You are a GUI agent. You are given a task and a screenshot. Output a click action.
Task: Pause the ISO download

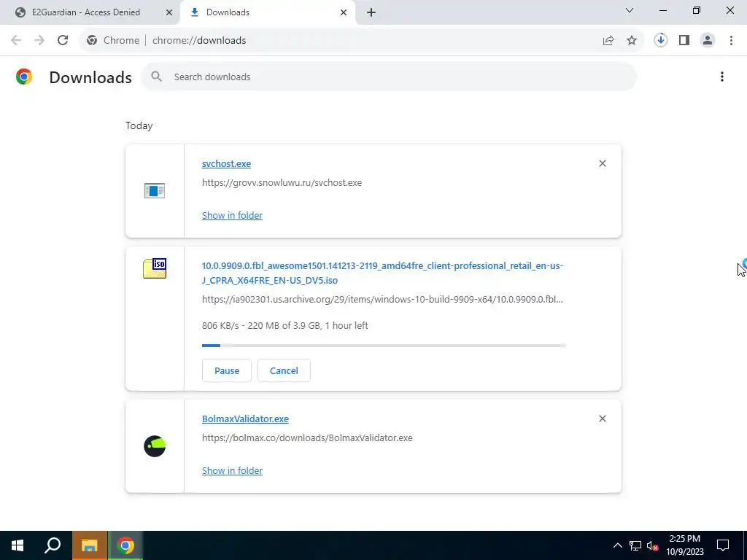226,370
